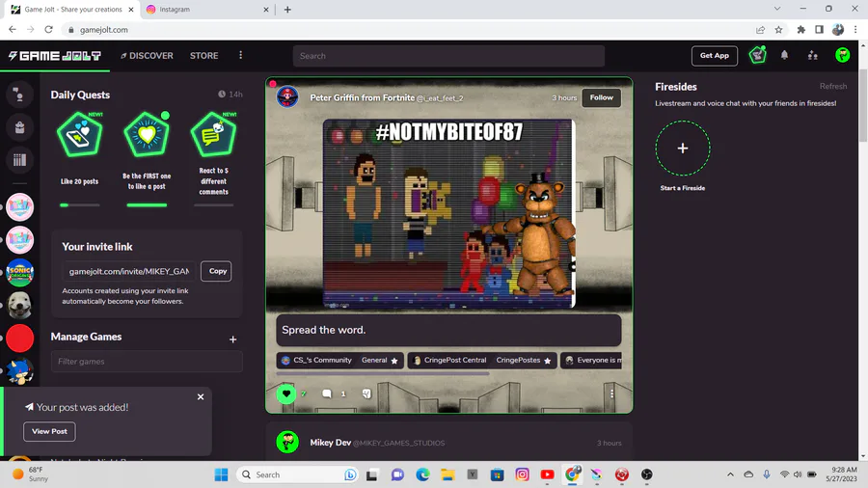Open the Windows Start menu
The image size is (868, 488).
(221, 474)
